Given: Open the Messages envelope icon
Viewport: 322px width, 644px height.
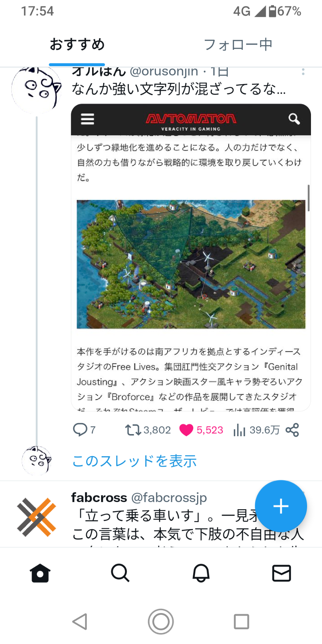Looking at the screenshot, I should click(x=281, y=573).
